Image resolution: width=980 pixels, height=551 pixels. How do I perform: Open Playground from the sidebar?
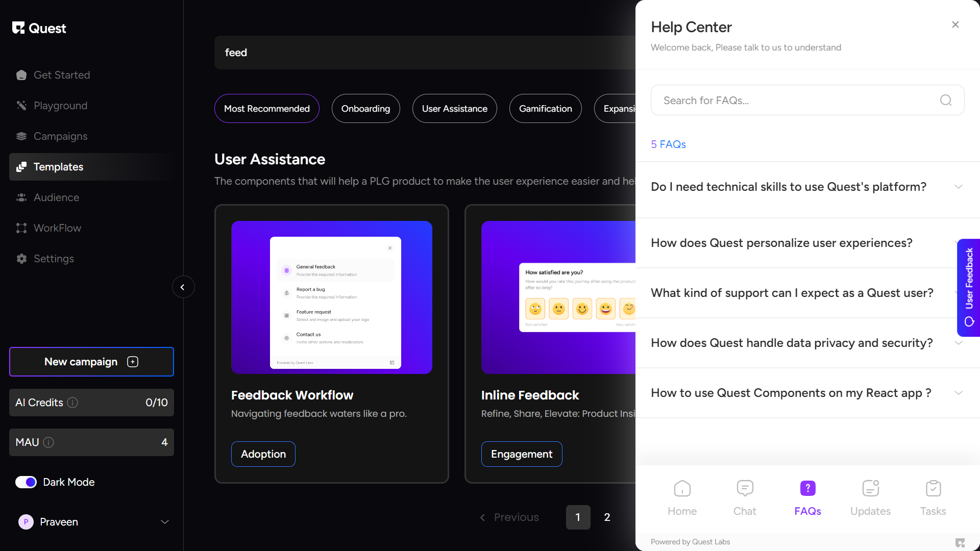click(x=60, y=106)
